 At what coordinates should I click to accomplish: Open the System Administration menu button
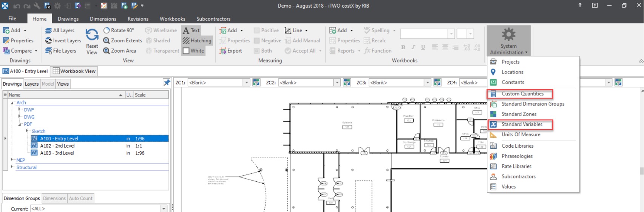(508, 41)
